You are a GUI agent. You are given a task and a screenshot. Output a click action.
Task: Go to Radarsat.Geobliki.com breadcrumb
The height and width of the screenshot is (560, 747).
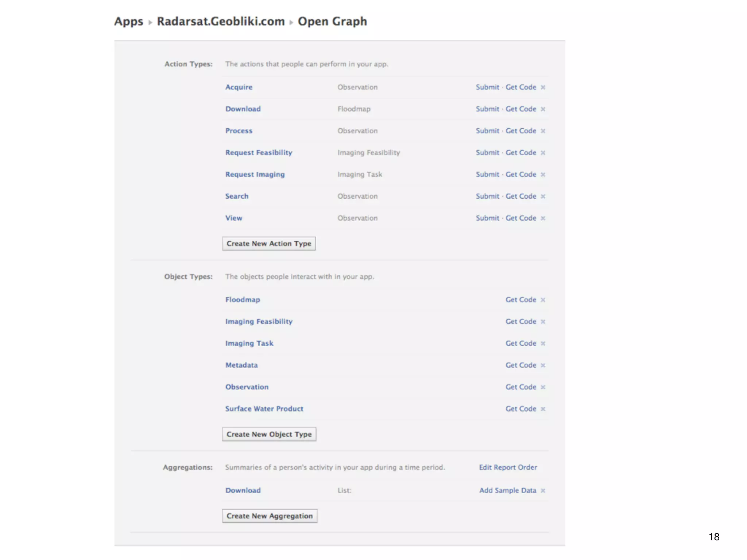pos(221,22)
